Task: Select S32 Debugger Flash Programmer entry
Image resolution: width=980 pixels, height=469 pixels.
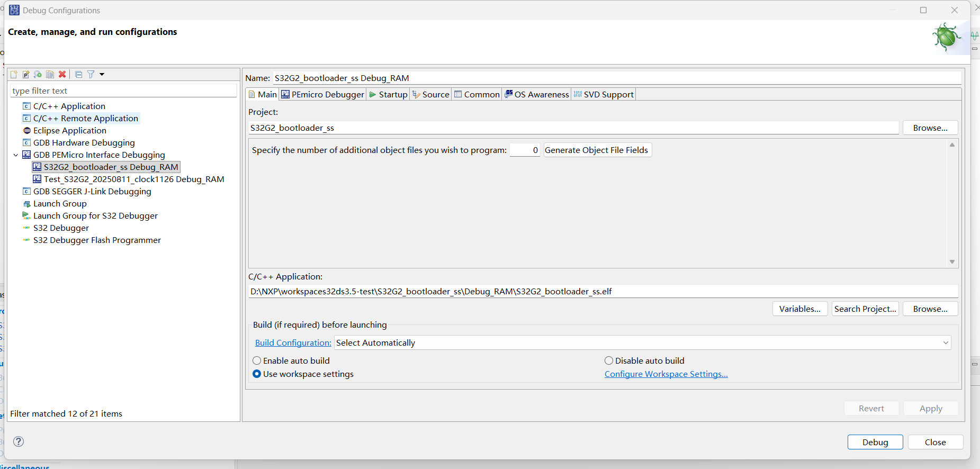Action: (97, 240)
